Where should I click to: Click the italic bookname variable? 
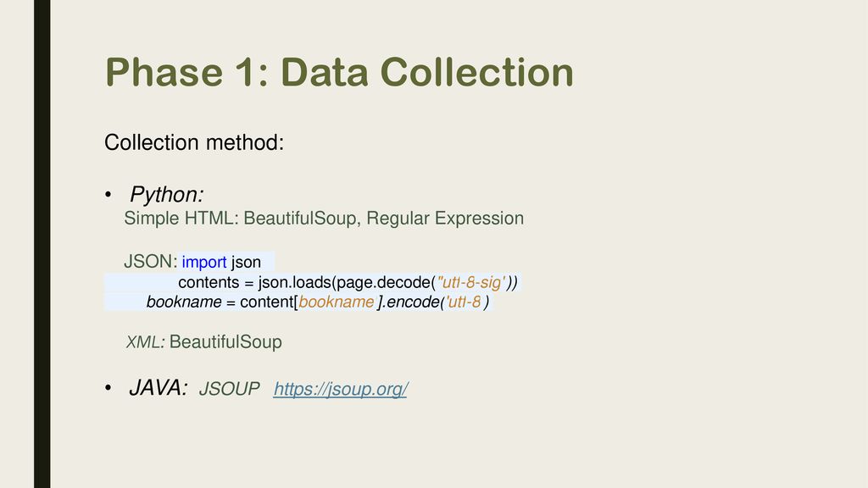[x=184, y=302]
